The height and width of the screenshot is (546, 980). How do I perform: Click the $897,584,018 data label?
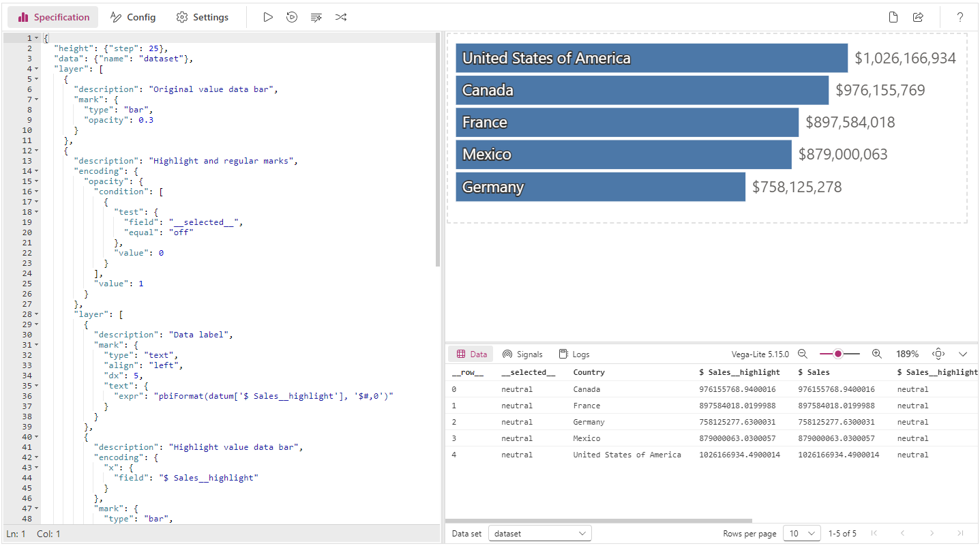click(850, 122)
